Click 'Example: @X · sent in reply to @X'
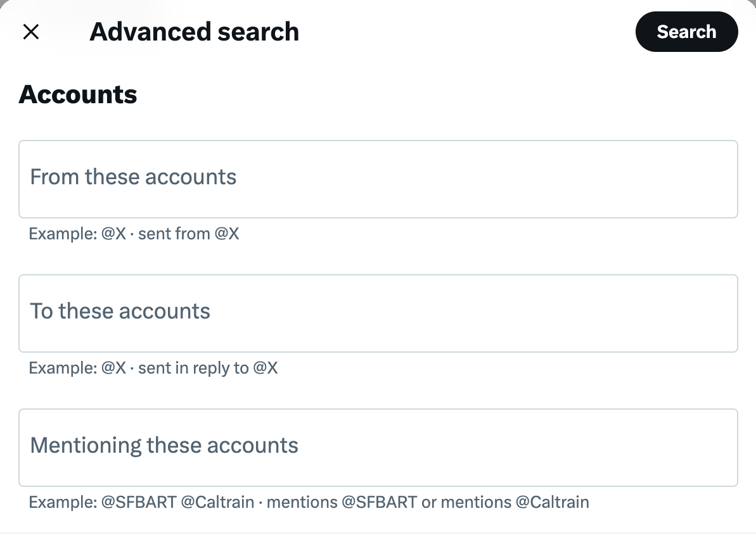Image resolution: width=756 pixels, height=542 pixels. click(153, 368)
